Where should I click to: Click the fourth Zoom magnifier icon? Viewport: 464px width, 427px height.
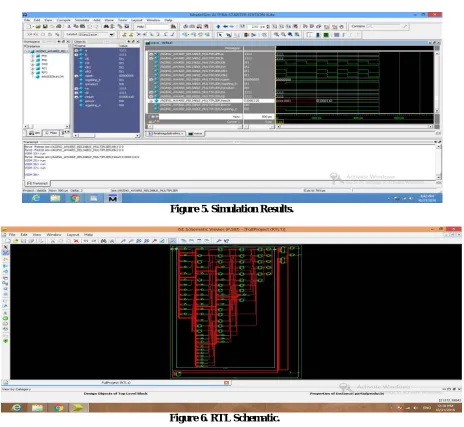pyautogui.click(x=297, y=35)
